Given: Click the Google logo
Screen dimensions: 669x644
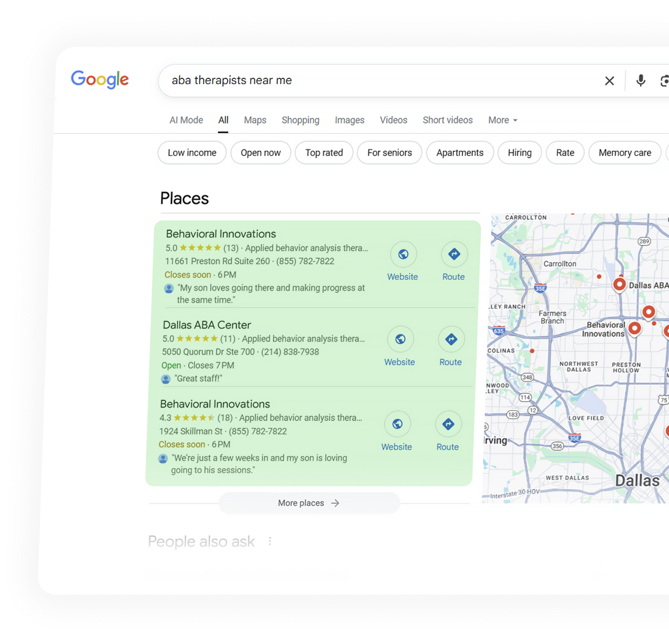Looking at the screenshot, I should [x=100, y=79].
